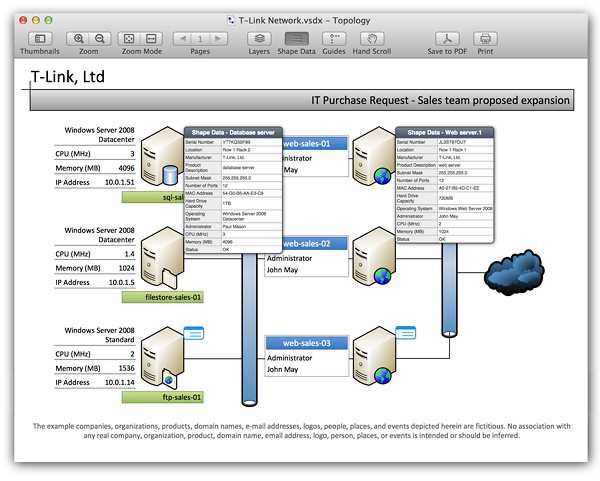Click the globe on web-sales-01 server

[382, 177]
